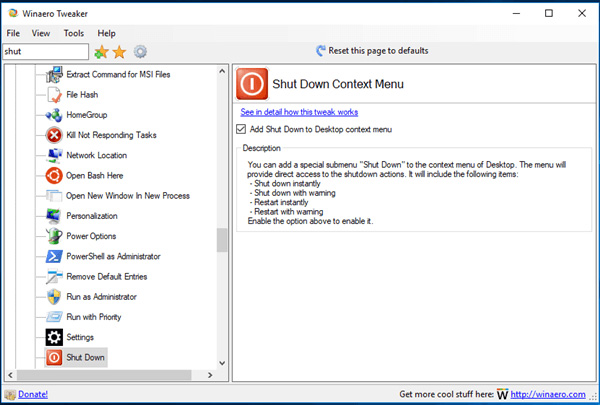This screenshot has height=405, width=600.
Task: Open the See in detail how this tweak works link
Action: [x=299, y=112]
